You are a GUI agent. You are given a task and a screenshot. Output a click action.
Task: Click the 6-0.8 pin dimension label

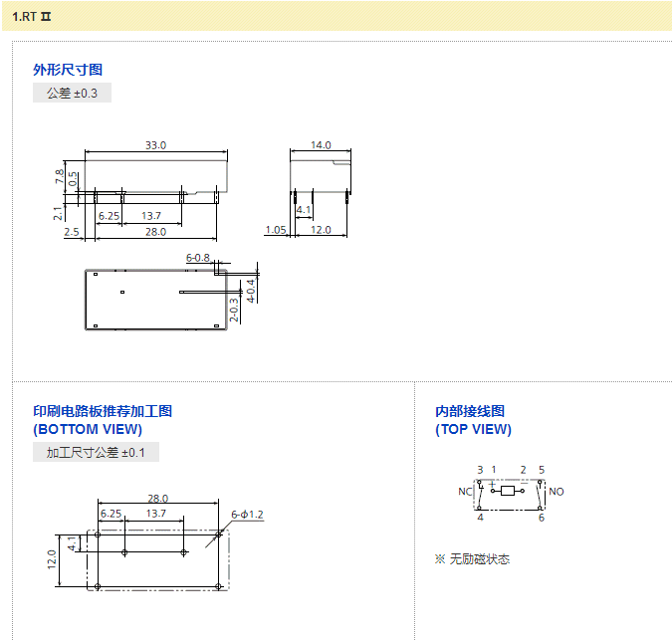(198, 259)
